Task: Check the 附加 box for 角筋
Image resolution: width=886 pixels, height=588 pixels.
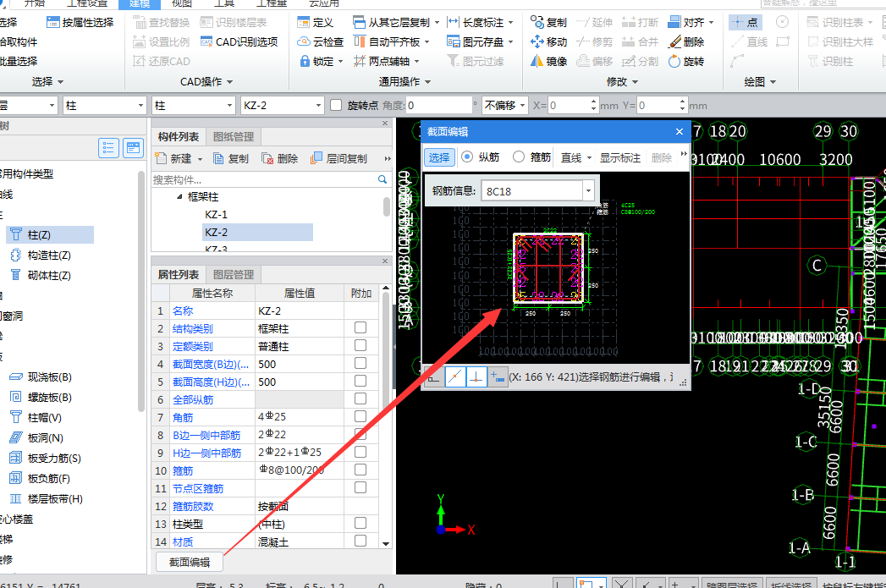Action: [x=360, y=416]
